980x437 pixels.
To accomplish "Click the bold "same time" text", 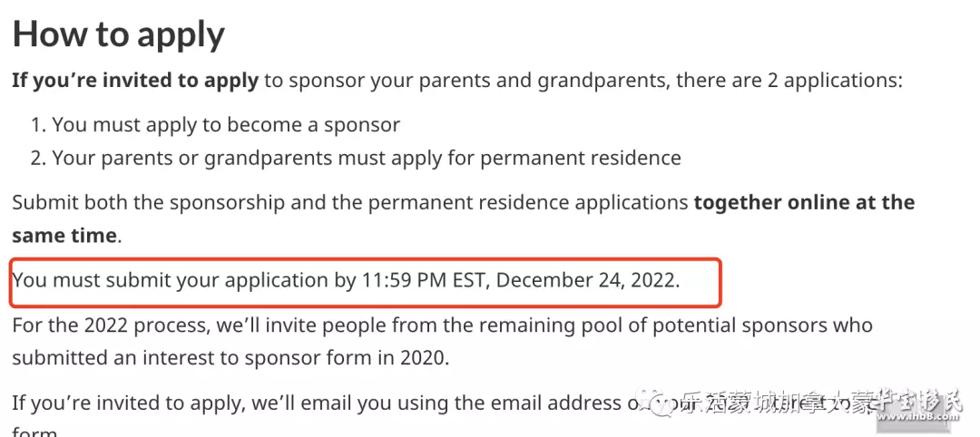I will pos(64,236).
